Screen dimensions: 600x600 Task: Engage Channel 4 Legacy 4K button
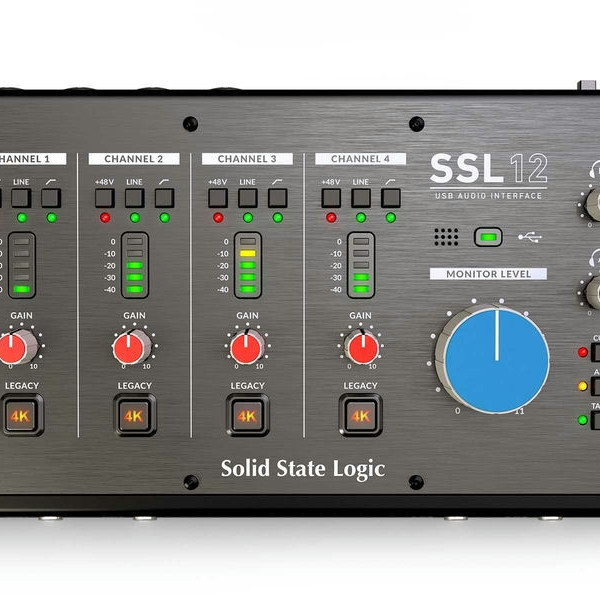point(360,416)
